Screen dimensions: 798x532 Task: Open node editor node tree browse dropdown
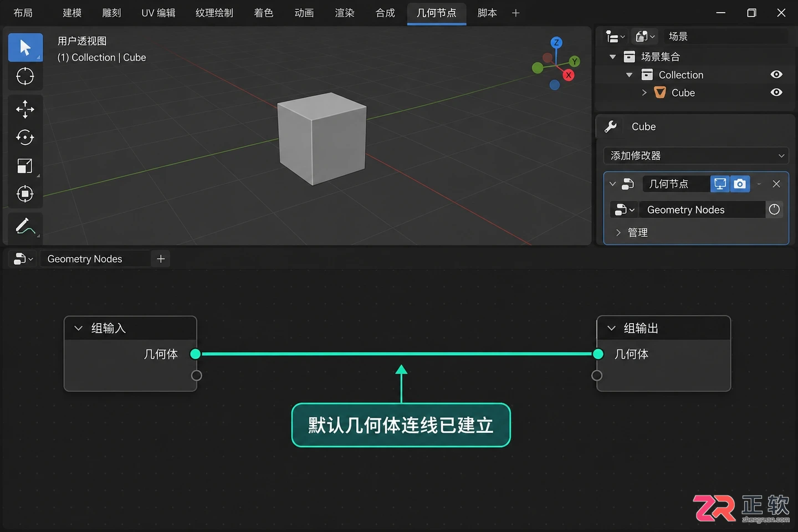tap(23, 259)
